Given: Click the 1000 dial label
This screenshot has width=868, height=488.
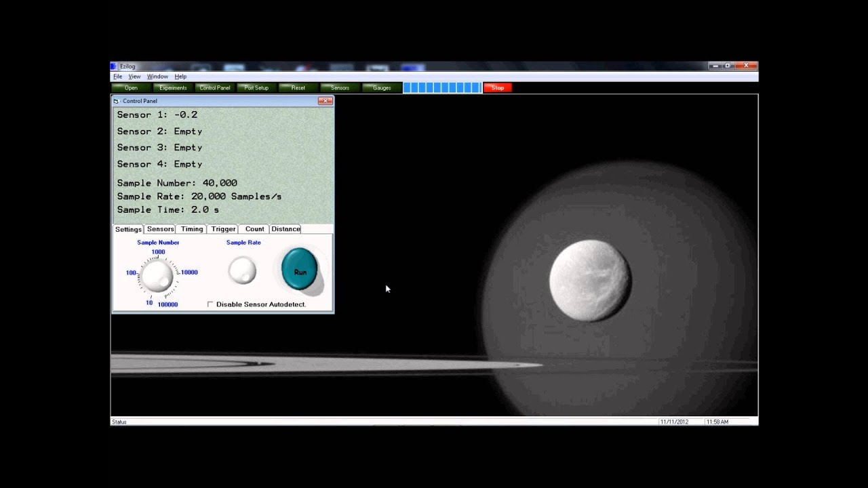Looking at the screenshot, I should click(158, 252).
